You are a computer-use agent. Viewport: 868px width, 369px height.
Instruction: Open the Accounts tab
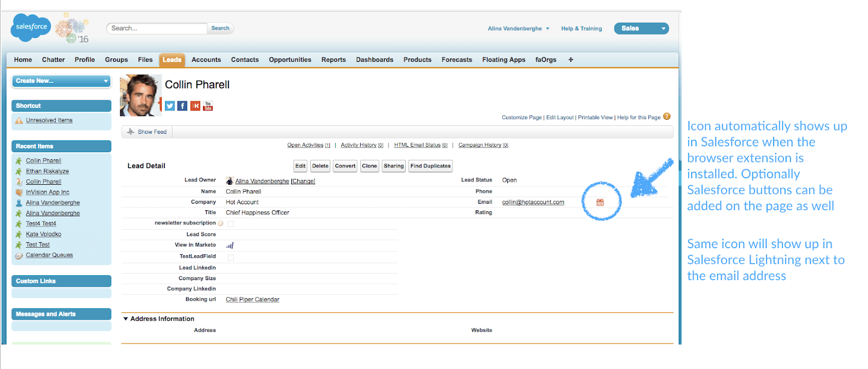click(x=206, y=60)
